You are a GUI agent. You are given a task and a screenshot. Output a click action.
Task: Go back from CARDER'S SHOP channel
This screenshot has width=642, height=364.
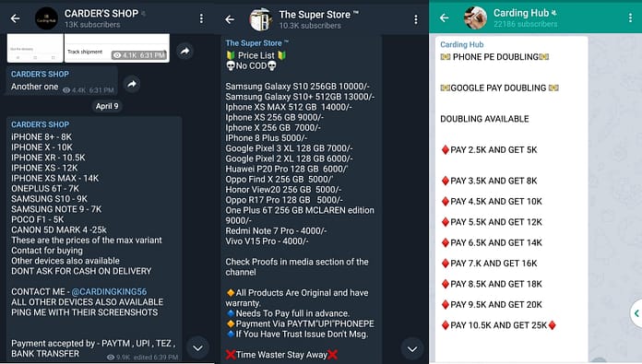(15, 18)
